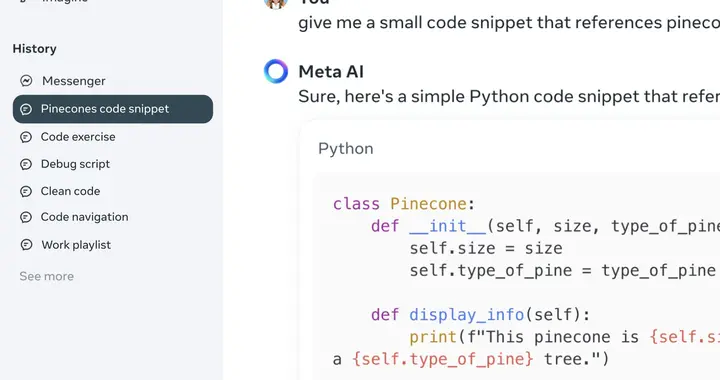The image size is (720, 380).
Task: Click the chat icon next to Debug script
Action: pos(26,164)
